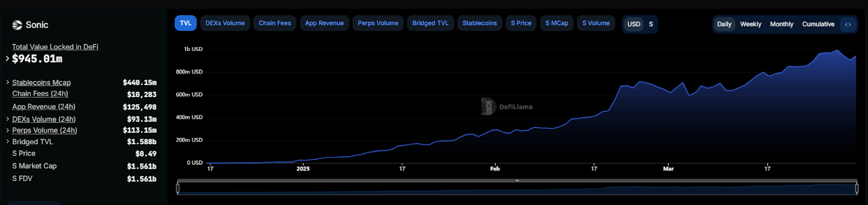Screen dimensions: 868x205
Task: Select the Monthly interval tab
Action: pos(782,24)
